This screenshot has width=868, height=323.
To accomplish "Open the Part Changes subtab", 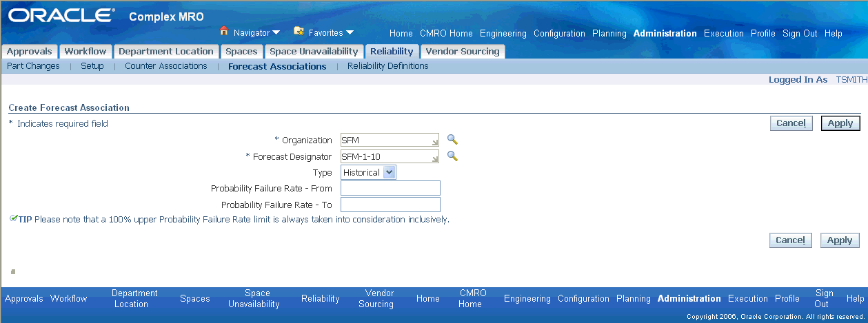I will [x=33, y=66].
